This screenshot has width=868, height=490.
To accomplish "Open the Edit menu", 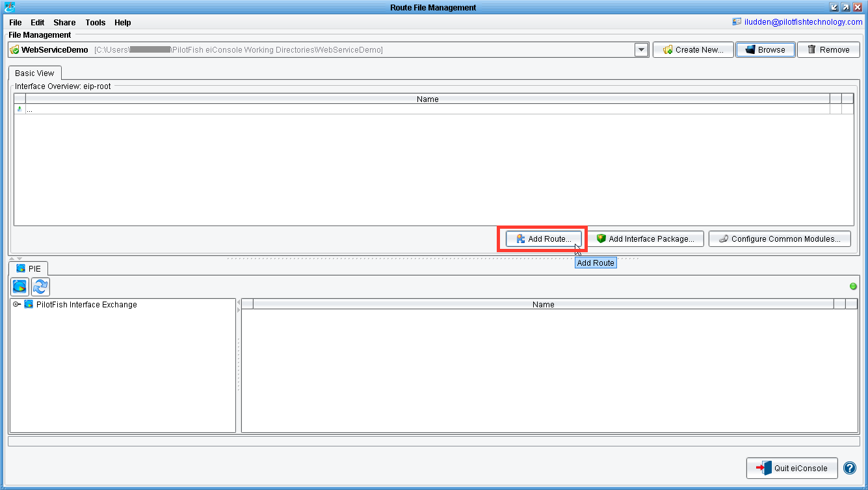I will (x=38, y=22).
